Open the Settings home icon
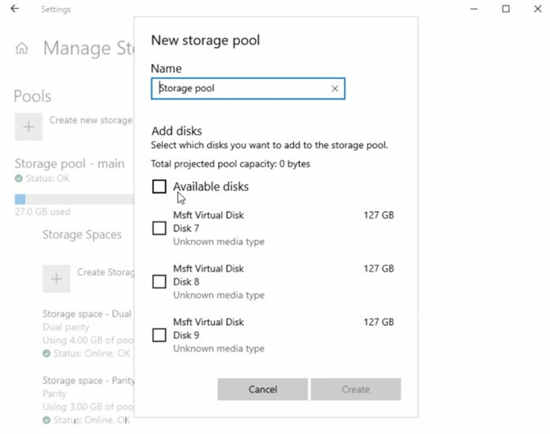The height and width of the screenshot is (434, 550). [x=22, y=48]
